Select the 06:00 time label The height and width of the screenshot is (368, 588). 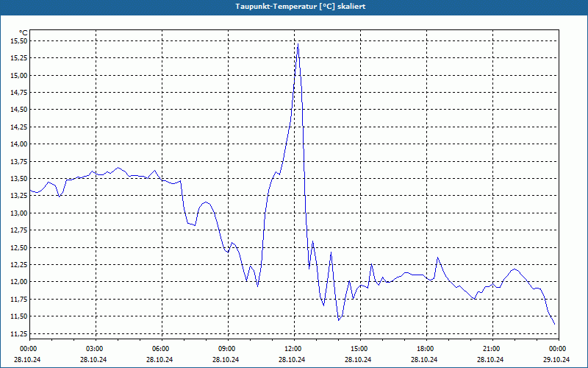pos(162,349)
